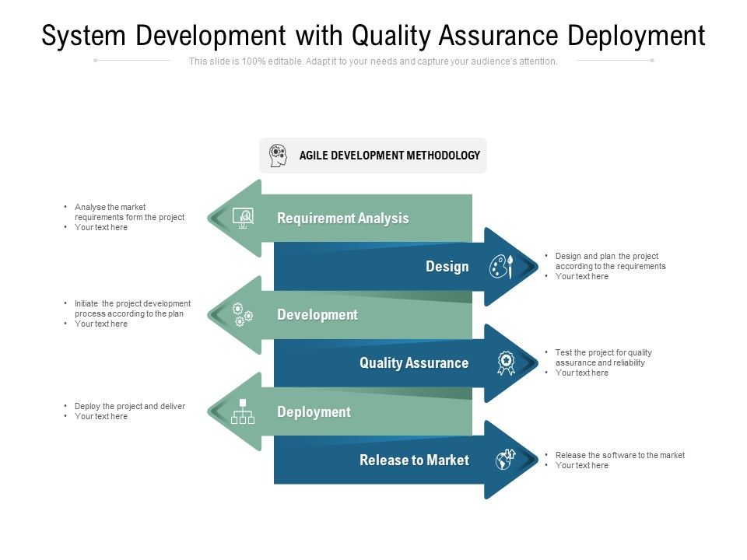The height and width of the screenshot is (560, 747).
Task: Select 'Your text here' under Design and plan
Action: (582, 277)
